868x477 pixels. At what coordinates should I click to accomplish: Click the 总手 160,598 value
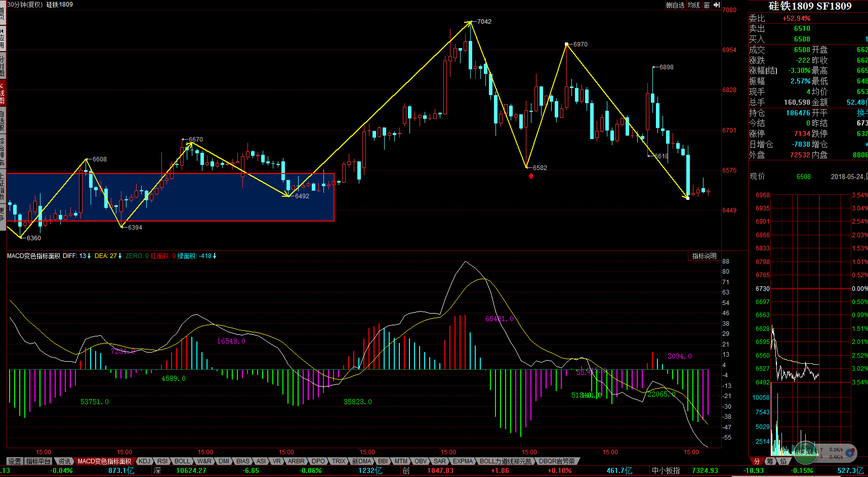coord(797,102)
